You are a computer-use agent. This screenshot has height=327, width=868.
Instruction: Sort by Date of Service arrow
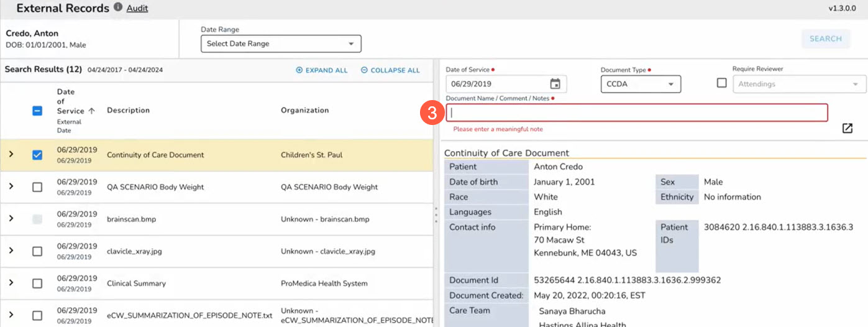tap(92, 111)
